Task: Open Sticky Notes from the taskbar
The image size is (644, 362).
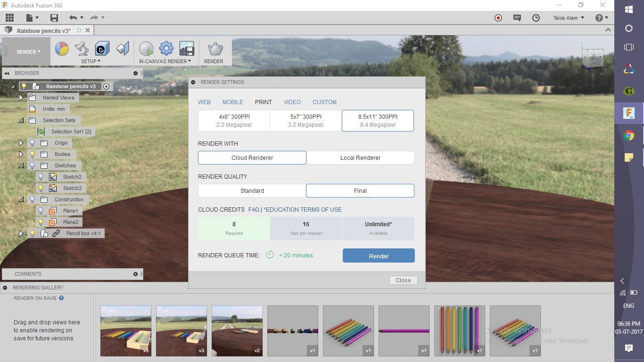Action: pyautogui.click(x=629, y=157)
